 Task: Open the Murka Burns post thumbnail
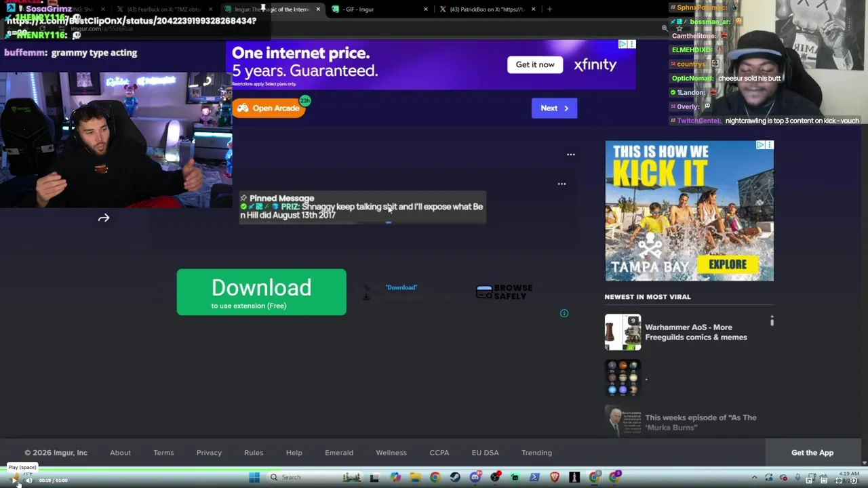(623, 422)
